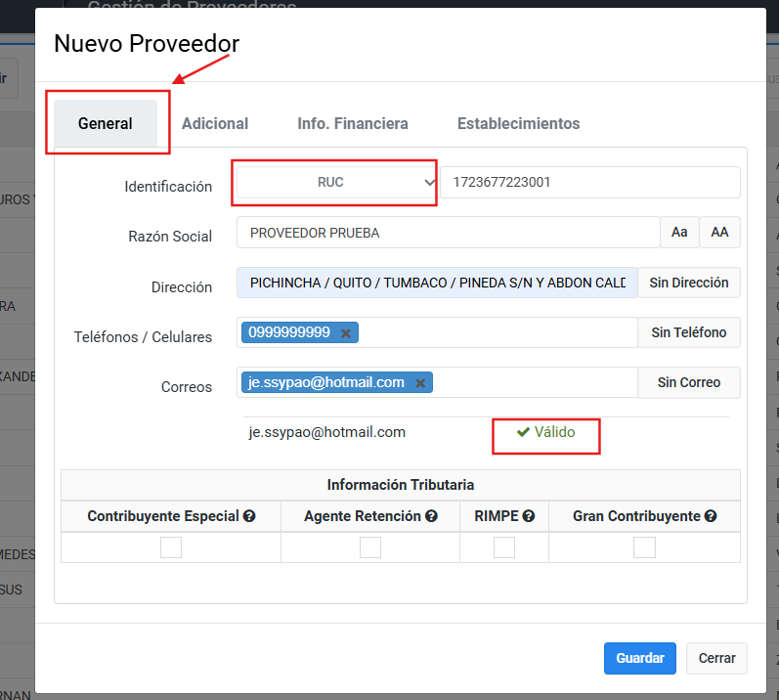
Task: Apply title case with Aa button
Action: [679, 233]
